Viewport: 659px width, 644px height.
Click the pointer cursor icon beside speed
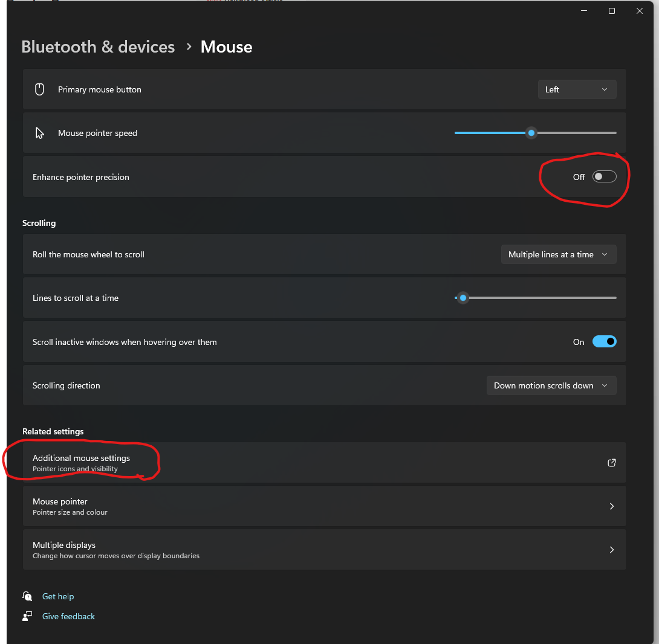pyautogui.click(x=40, y=133)
